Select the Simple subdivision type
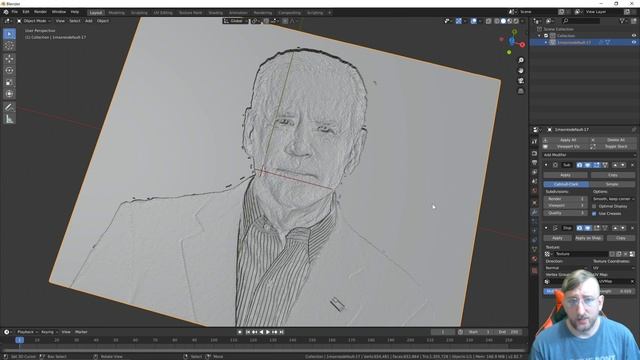Screen dimensions: 640x360 [612, 184]
